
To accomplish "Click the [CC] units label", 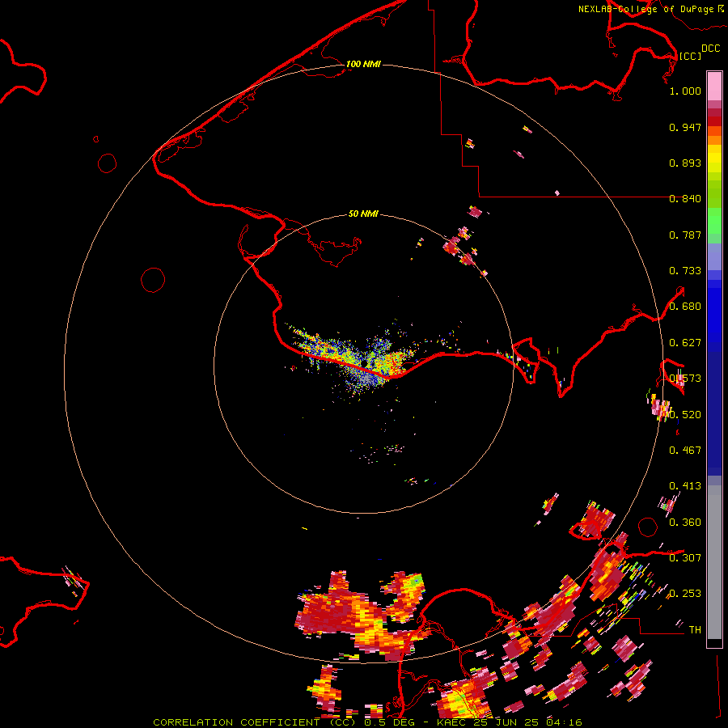I will (x=690, y=56).
